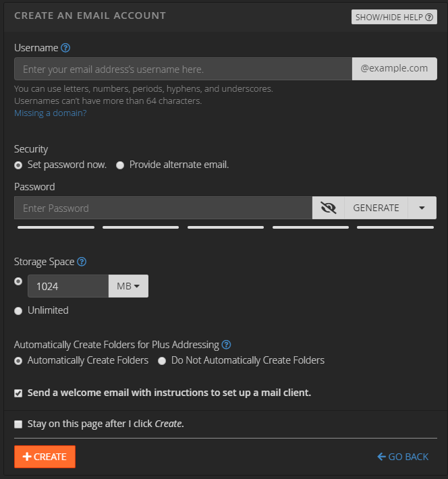Click the Generate password button

pos(376,208)
